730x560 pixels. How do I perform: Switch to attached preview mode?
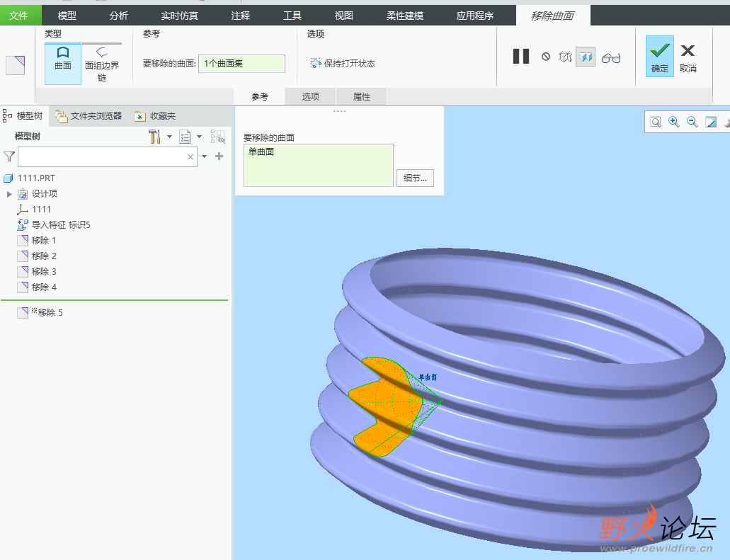[586, 57]
